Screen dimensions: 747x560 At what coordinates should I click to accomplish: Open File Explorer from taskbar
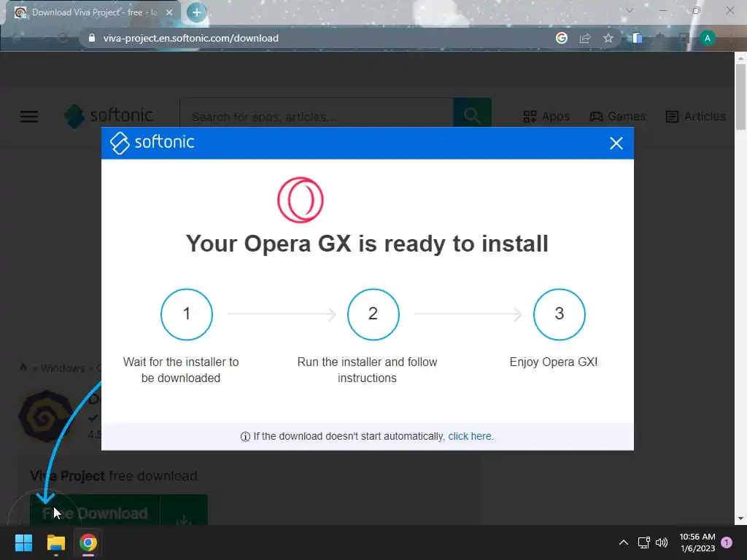[x=55, y=542]
